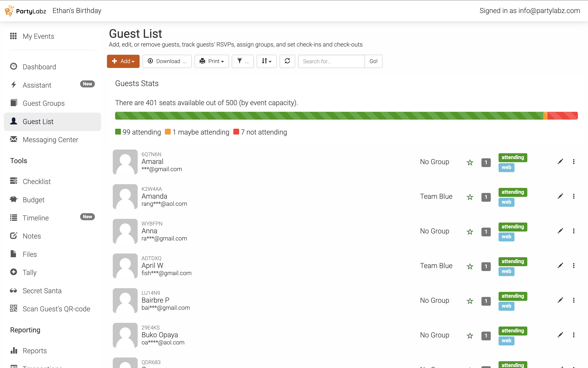The height and width of the screenshot is (368, 588).
Task: Open the more options menu for Anna
Action: 574,231
